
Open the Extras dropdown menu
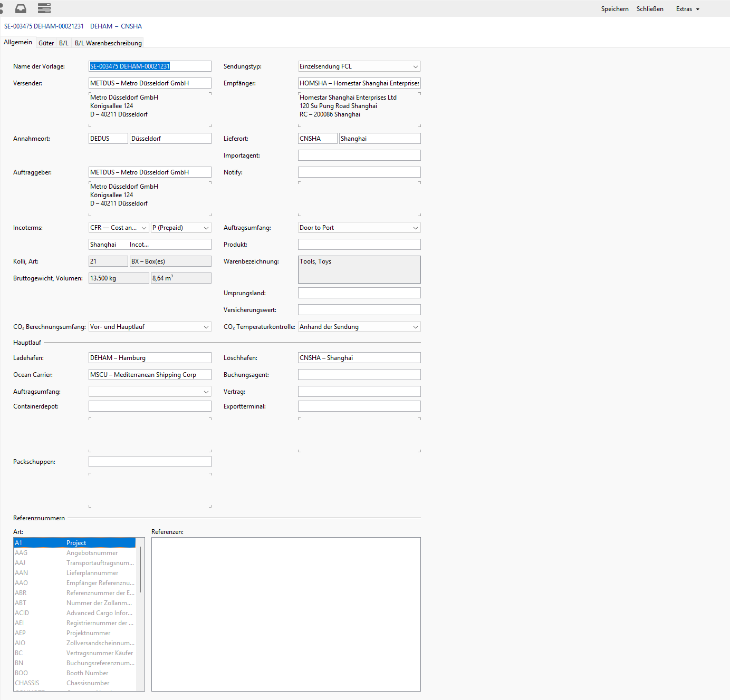[687, 9]
